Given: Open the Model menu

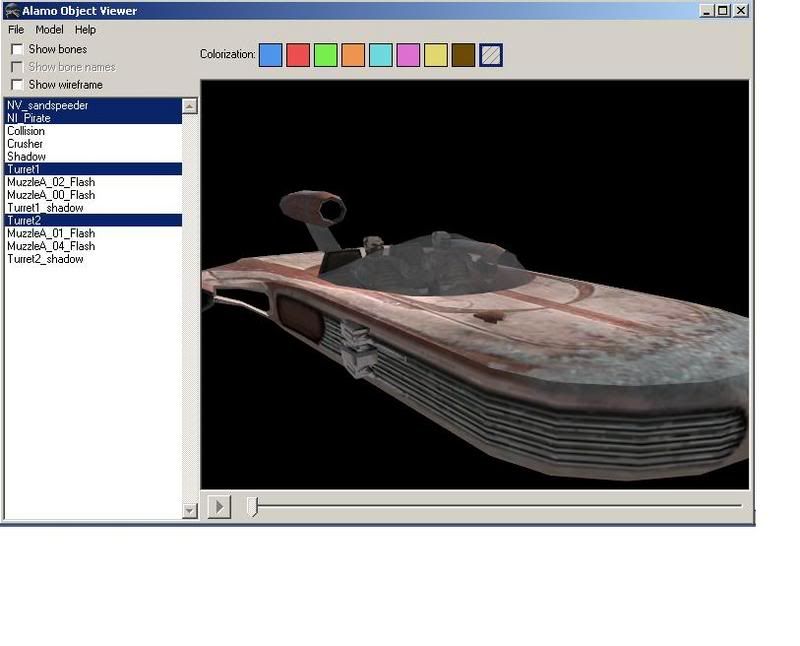Looking at the screenshot, I should 49,30.
